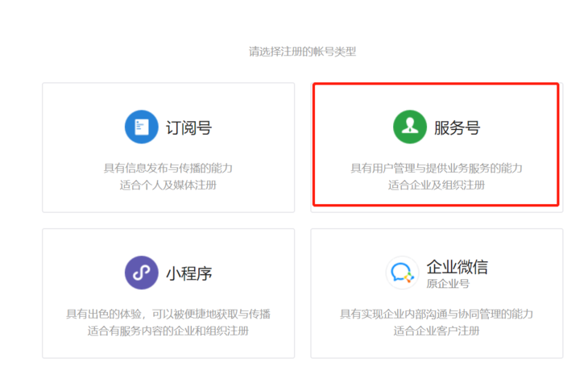Click the green 服务号 person icon
The image size is (588, 375).
pos(410,127)
